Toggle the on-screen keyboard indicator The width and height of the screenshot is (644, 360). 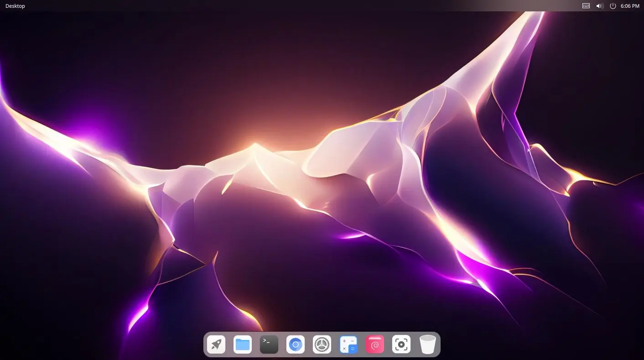[586, 6]
